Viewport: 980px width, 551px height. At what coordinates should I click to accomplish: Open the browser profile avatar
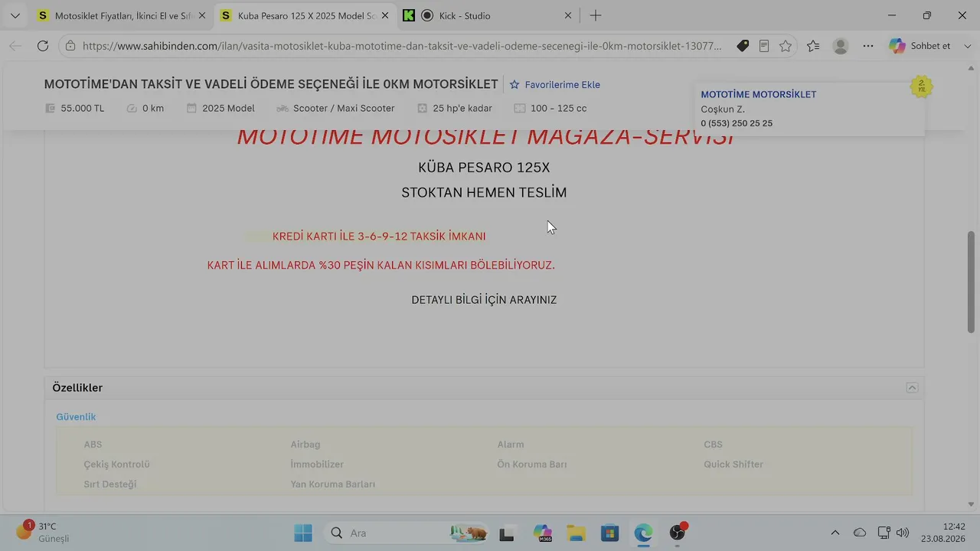pos(841,46)
